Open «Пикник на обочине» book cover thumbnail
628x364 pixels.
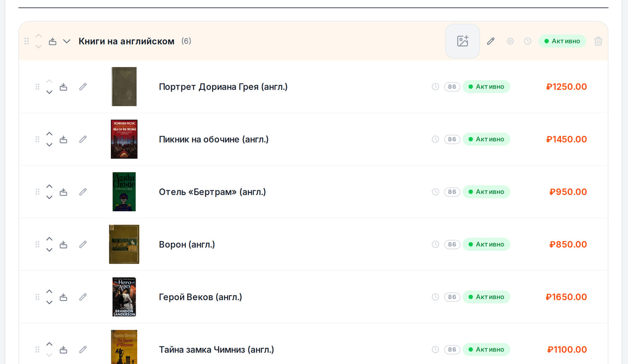coord(124,139)
